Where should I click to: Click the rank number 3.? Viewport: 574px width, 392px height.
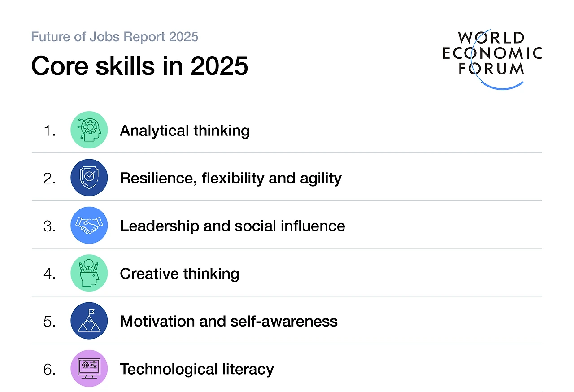50,226
